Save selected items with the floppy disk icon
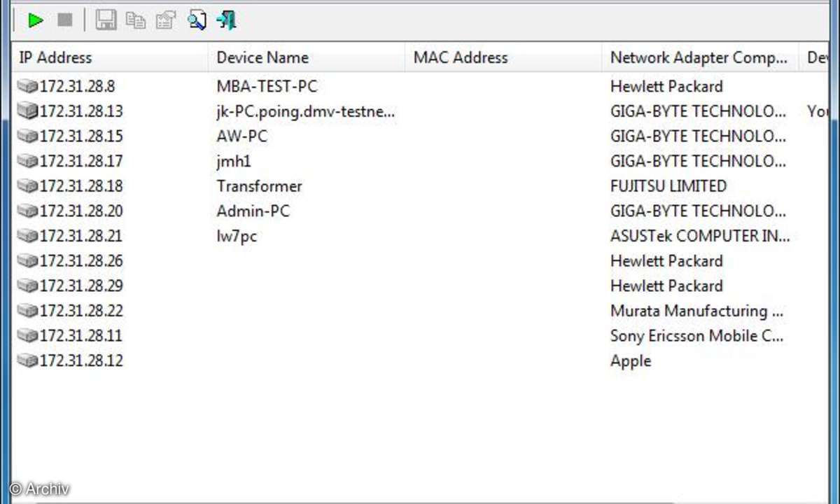 (106, 20)
